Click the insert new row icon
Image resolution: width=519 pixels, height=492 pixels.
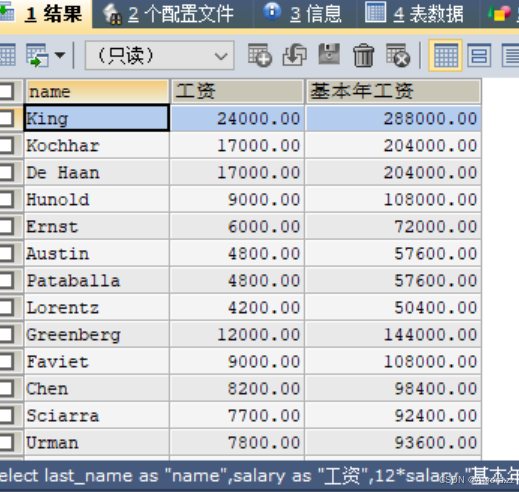pos(260,55)
